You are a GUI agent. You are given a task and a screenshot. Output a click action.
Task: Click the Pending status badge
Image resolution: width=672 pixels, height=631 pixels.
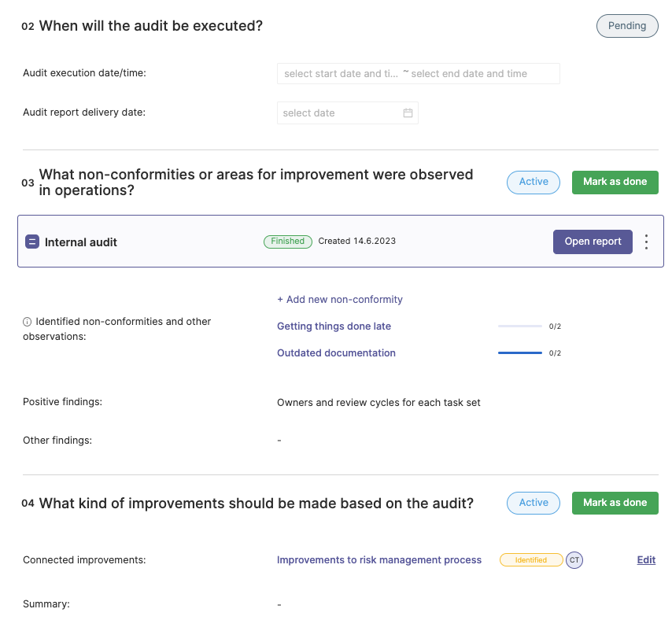(x=627, y=26)
